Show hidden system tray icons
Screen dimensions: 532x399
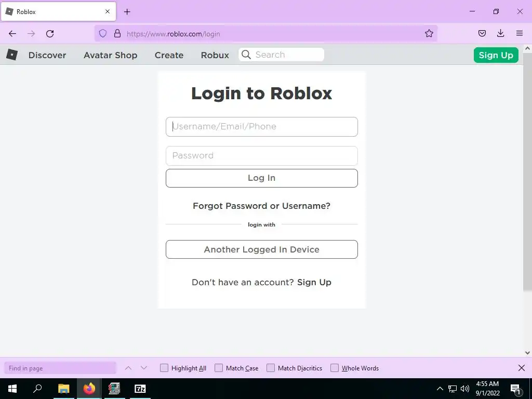point(440,389)
